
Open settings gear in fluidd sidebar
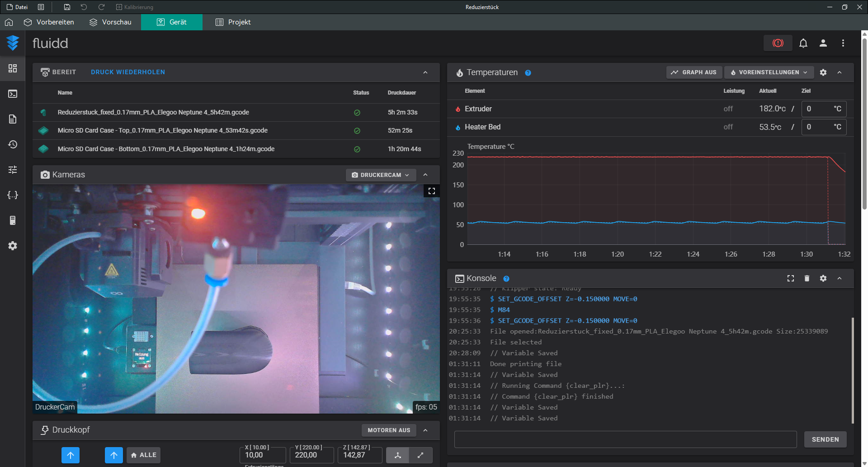[13, 246]
